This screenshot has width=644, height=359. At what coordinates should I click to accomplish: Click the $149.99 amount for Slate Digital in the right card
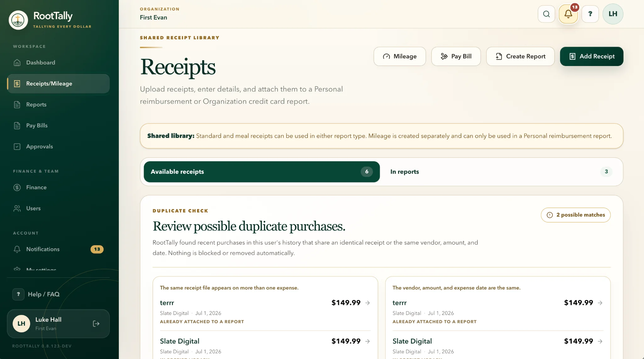579,341
